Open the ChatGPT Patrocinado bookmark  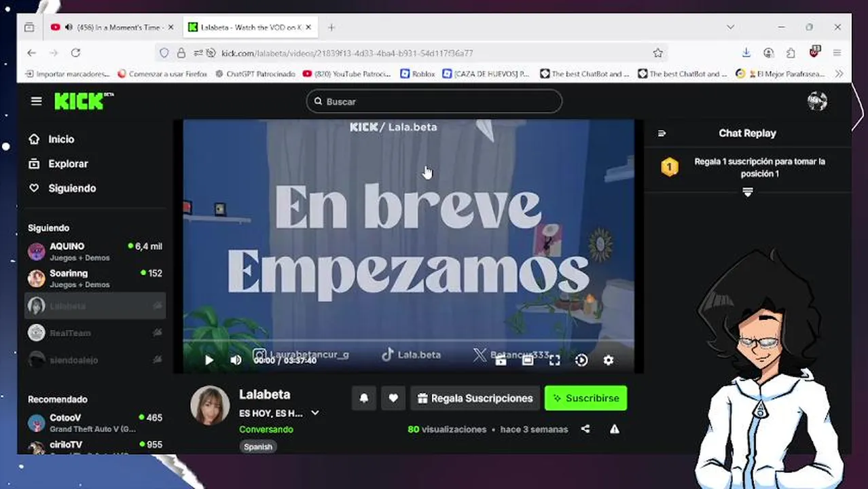(x=255, y=73)
